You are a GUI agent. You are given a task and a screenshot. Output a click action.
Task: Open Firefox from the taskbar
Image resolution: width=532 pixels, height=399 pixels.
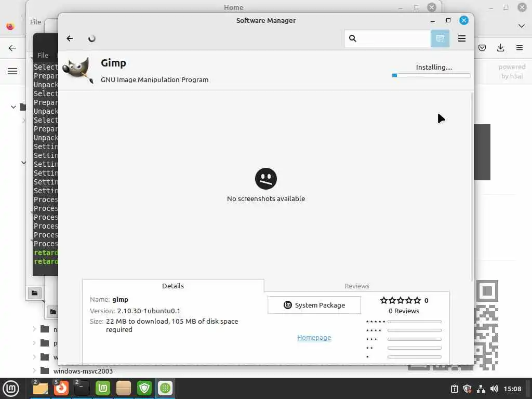tap(61, 388)
